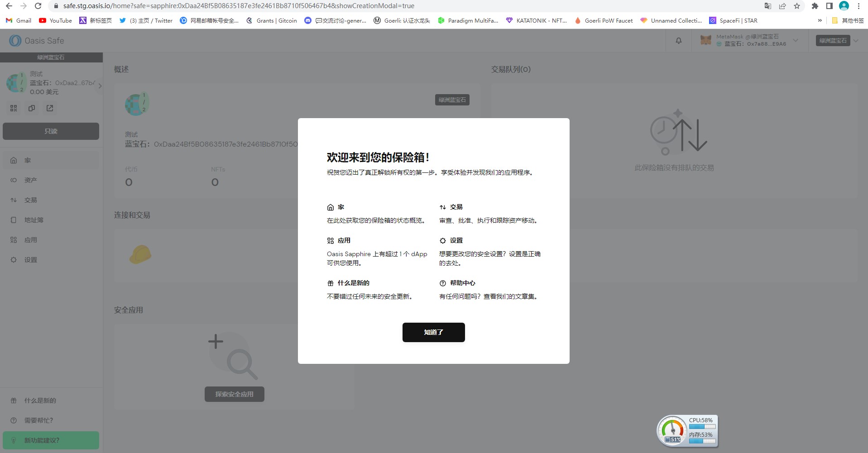Click the NFTs count value
Image resolution: width=868 pixels, height=453 pixels.
(x=215, y=182)
